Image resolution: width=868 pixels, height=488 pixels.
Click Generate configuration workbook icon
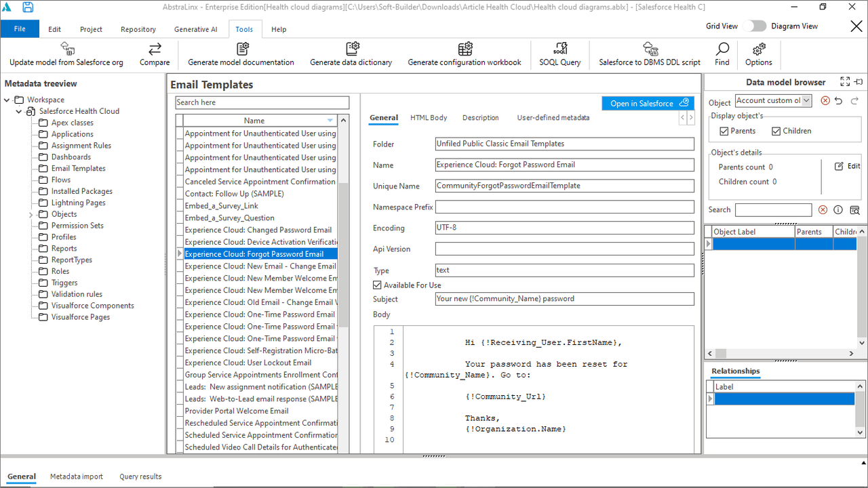pyautogui.click(x=465, y=48)
